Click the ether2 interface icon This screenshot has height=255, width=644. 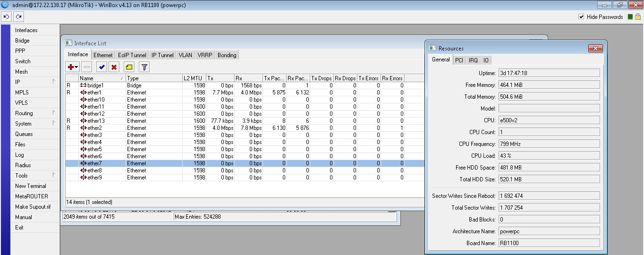(84, 128)
